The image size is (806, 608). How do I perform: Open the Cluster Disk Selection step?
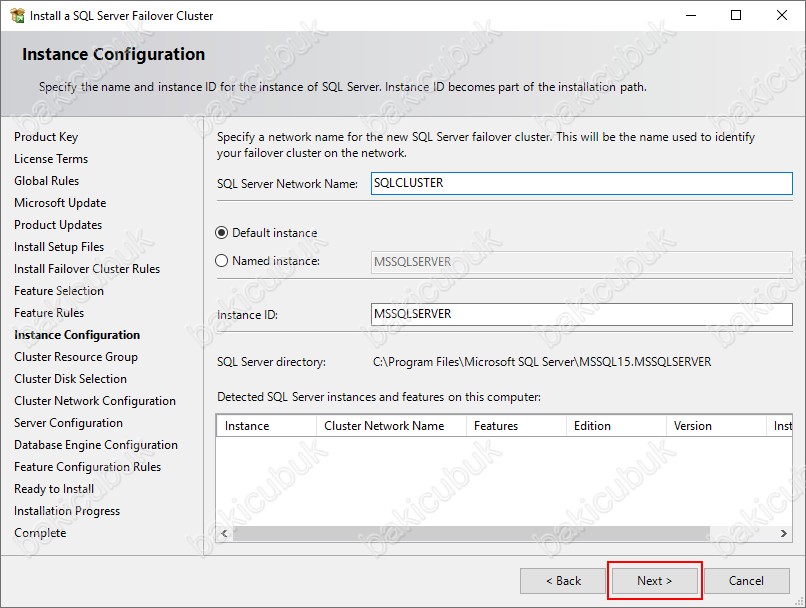(x=70, y=379)
